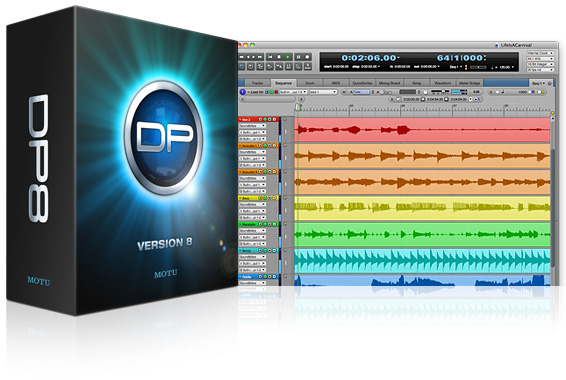This screenshot has width=566, height=380.
Task: Click the Fiddle track name label
Action: [x=247, y=277]
